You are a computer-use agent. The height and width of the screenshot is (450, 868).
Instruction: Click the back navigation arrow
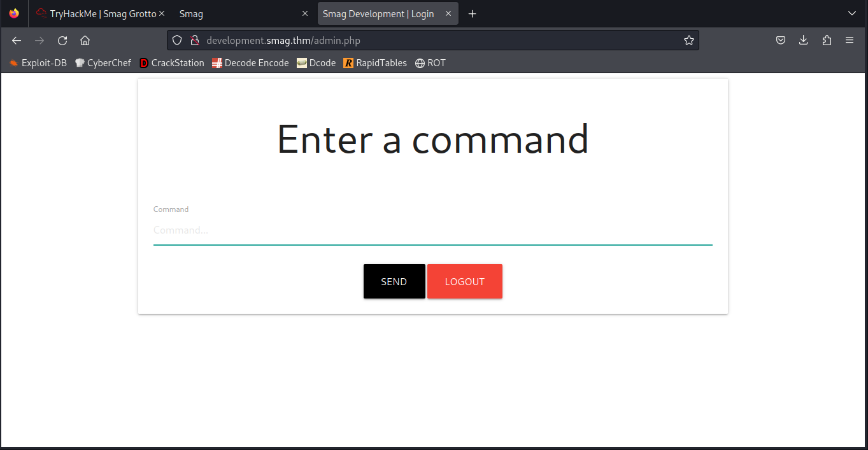pos(17,40)
